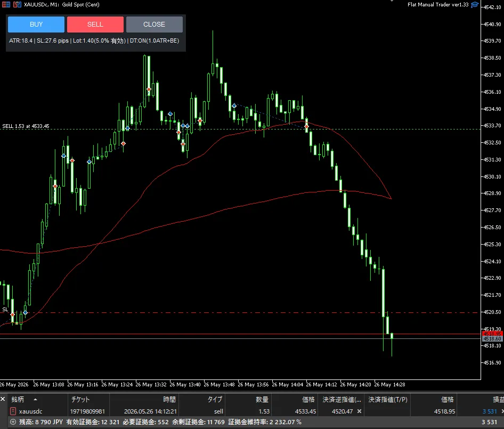Viewport: 504px width, 429px height.
Task: Close xauusdc position with X by profit
Action: [502, 411]
